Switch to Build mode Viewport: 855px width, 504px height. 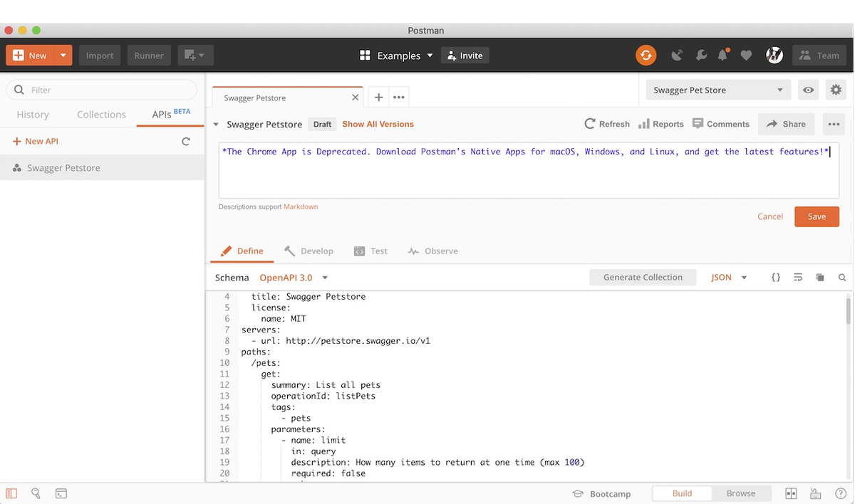pyautogui.click(x=682, y=493)
